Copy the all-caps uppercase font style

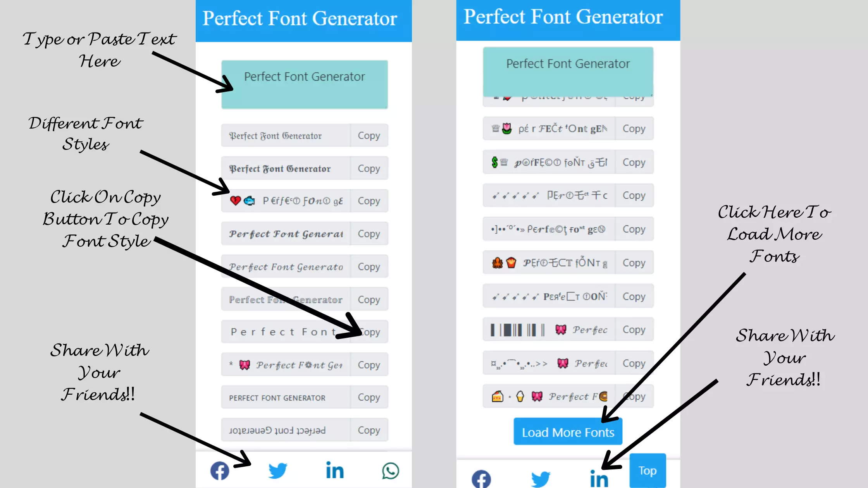pos(369,397)
